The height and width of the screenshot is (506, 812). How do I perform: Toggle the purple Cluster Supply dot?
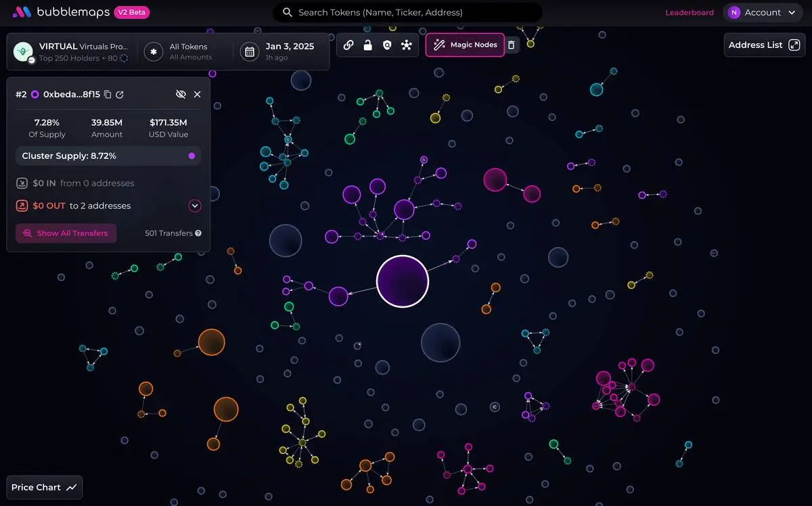(x=191, y=156)
